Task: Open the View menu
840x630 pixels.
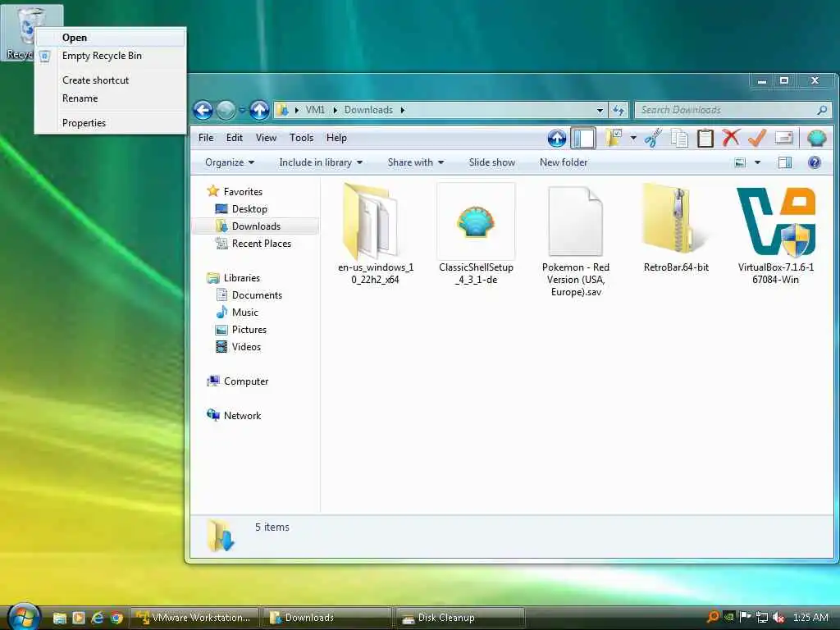Action: tap(266, 138)
